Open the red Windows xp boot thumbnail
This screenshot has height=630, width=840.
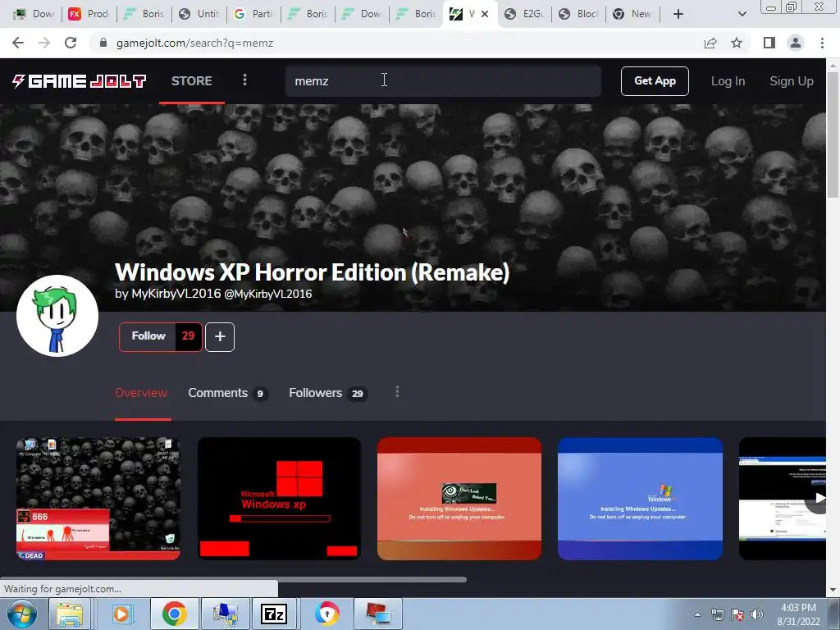[x=279, y=499]
